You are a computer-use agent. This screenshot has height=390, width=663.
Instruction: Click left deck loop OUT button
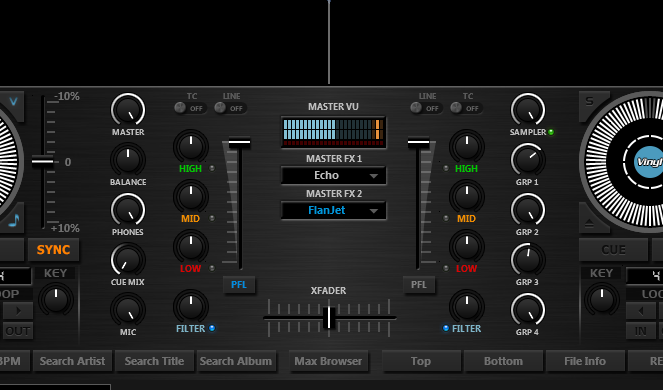tap(18, 331)
